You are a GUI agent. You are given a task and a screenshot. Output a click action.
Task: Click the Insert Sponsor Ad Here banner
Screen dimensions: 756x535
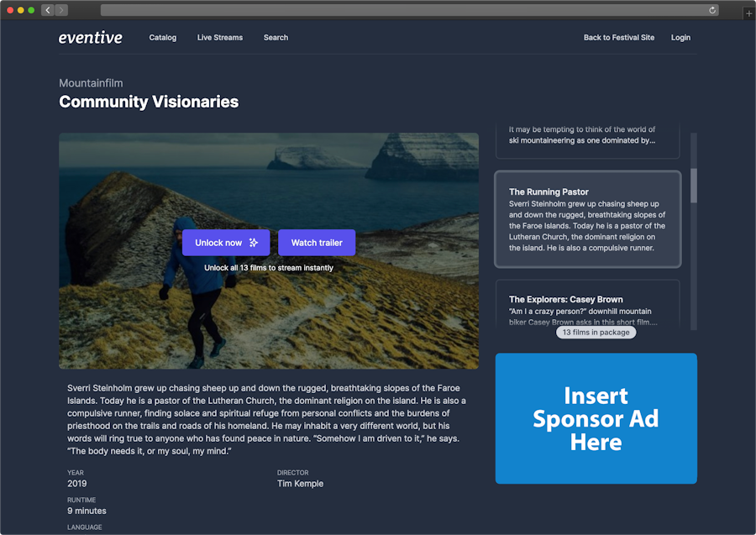point(596,418)
